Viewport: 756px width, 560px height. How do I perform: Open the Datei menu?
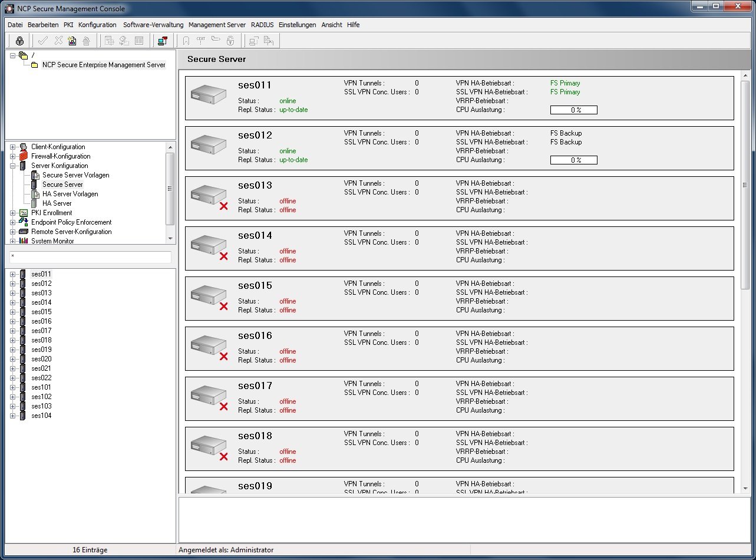(15, 25)
